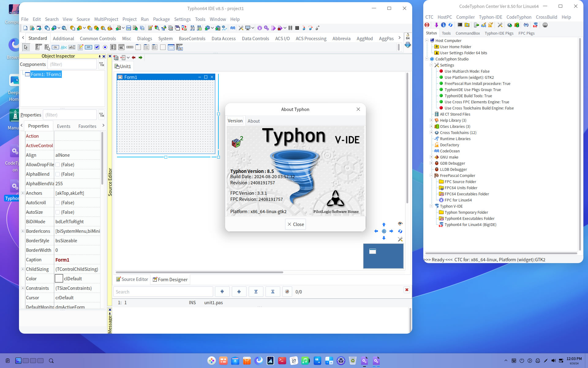This screenshot has width=588, height=368.
Task: Click the green jump-forward arrow in editor toolbar
Action: (x=140, y=58)
